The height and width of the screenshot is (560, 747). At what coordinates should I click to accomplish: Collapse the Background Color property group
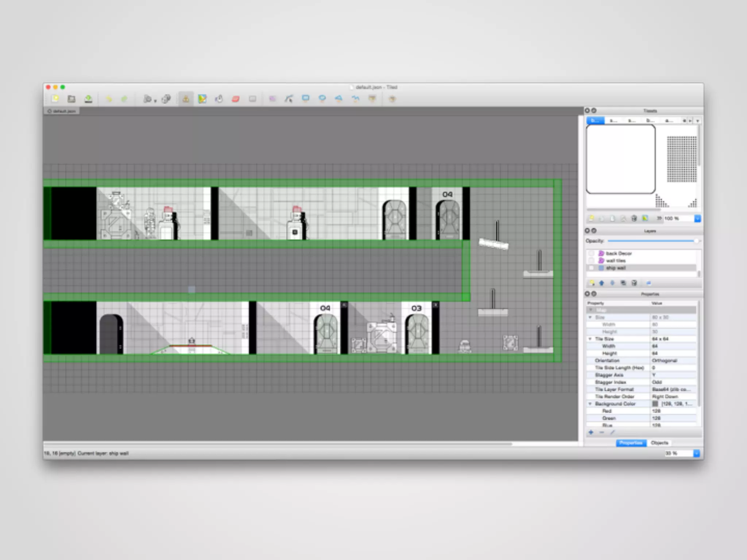[x=590, y=404]
